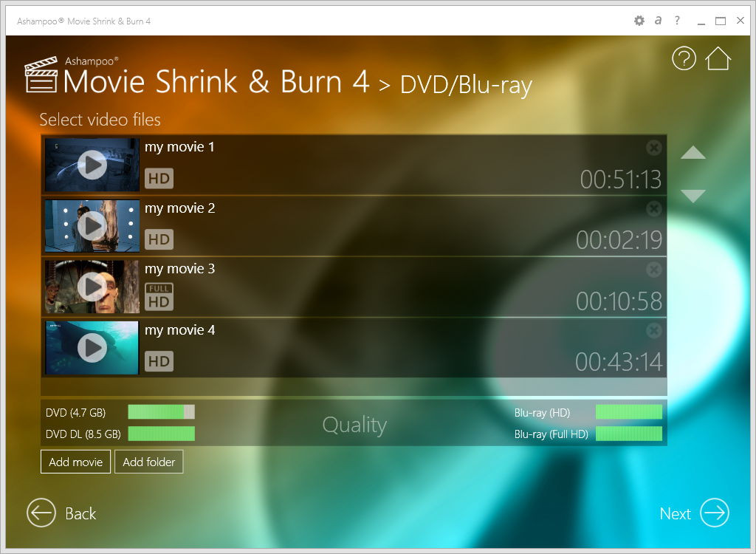Play preview of my movie 2
This screenshot has width=756, height=554.
click(92, 225)
